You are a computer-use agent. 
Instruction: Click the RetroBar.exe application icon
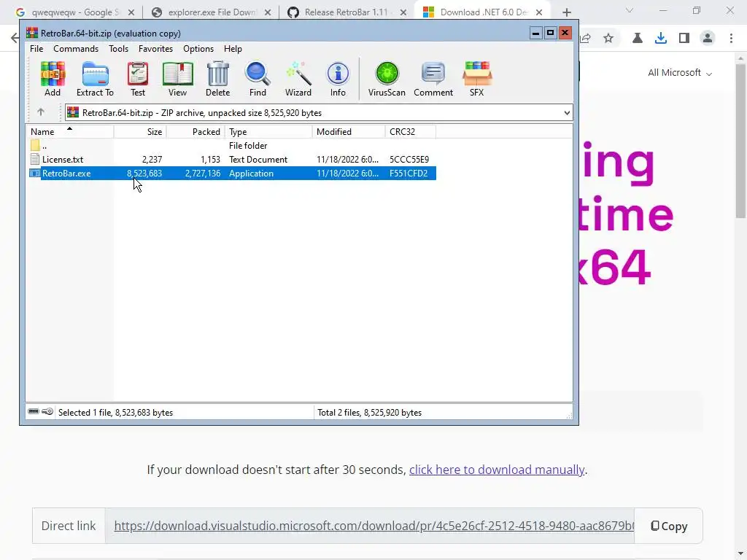[x=35, y=174]
